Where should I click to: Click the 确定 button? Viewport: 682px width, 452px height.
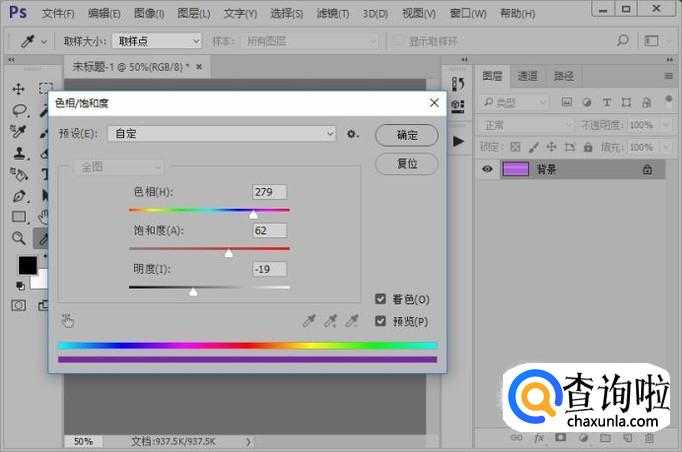pyautogui.click(x=407, y=135)
